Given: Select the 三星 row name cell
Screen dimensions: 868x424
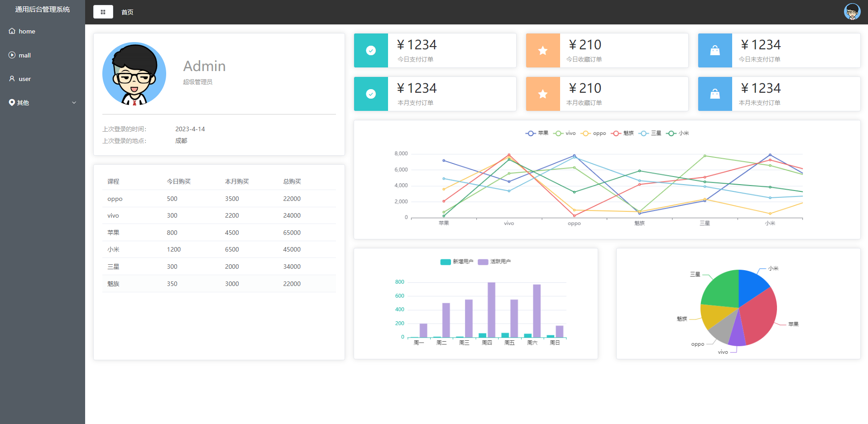Looking at the screenshot, I should point(113,267).
